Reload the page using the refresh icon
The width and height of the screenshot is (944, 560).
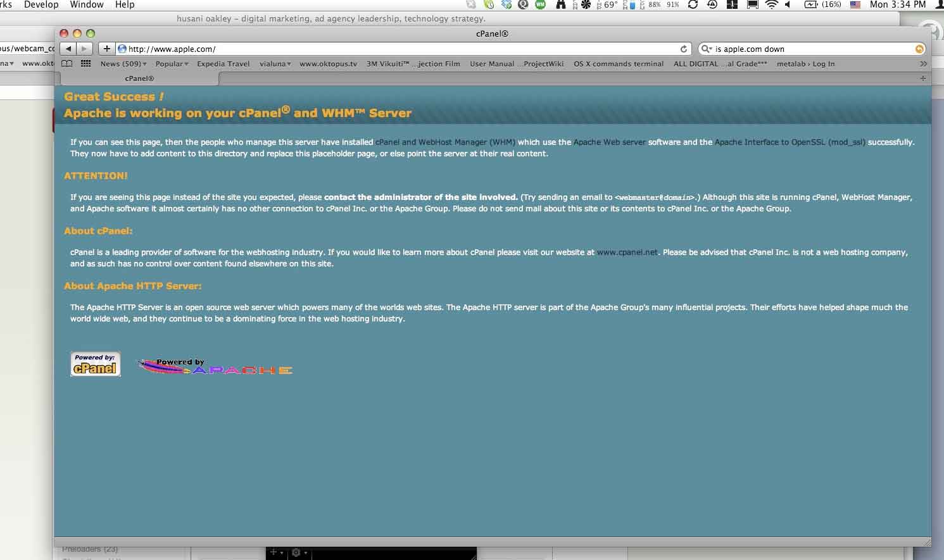pos(683,49)
